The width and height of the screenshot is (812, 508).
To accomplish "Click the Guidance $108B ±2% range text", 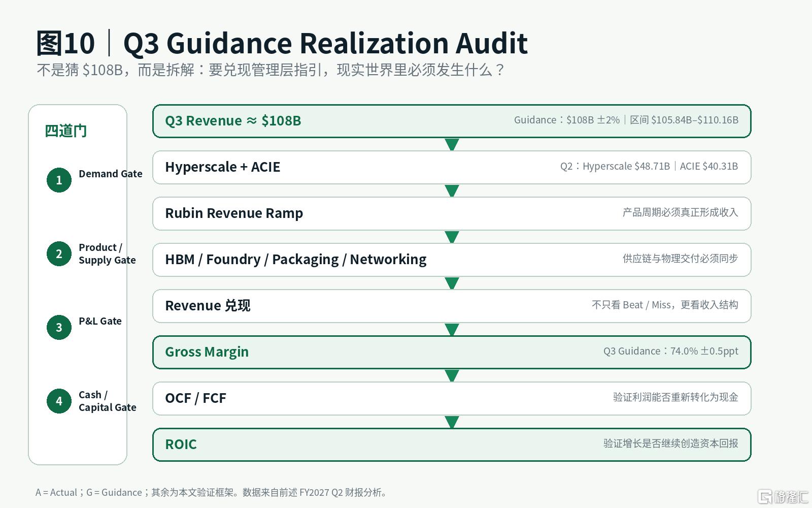I will tap(626, 120).
